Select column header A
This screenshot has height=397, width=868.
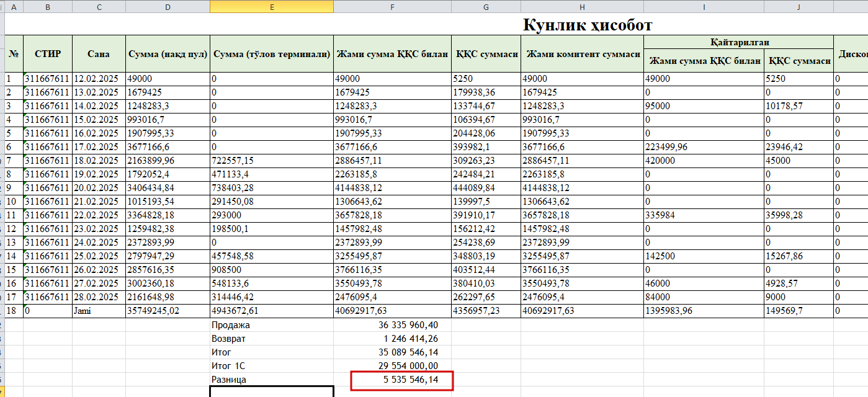coord(14,7)
